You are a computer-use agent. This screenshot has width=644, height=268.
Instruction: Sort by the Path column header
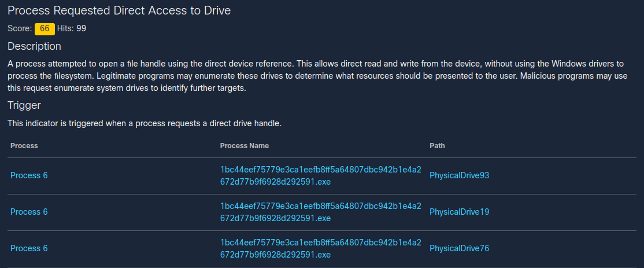437,146
